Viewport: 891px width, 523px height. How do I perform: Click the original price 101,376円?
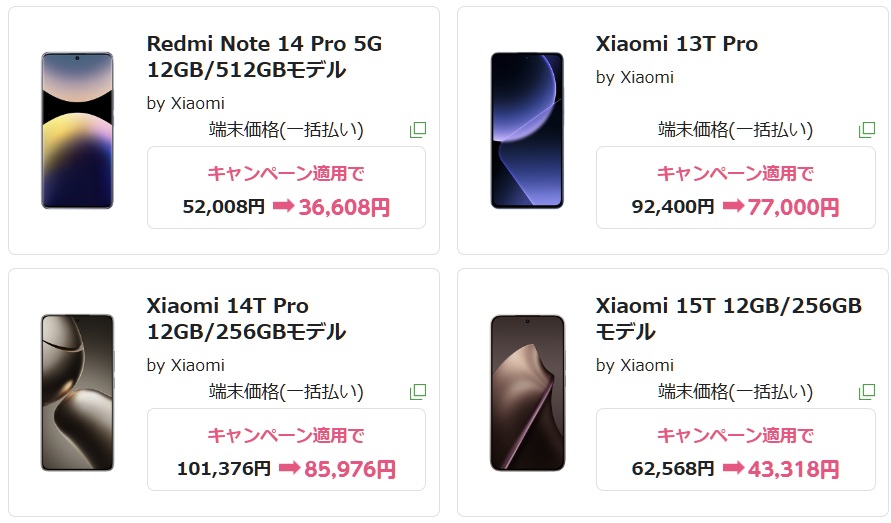[224, 468]
